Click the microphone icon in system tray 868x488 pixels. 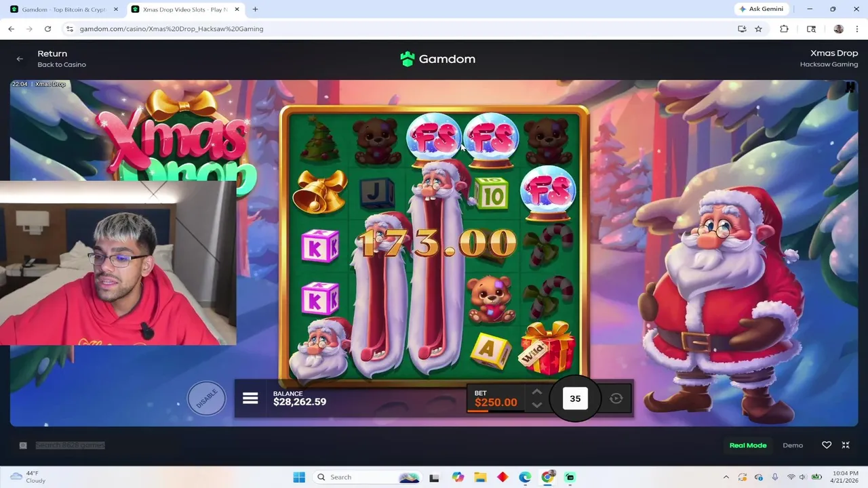click(775, 477)
